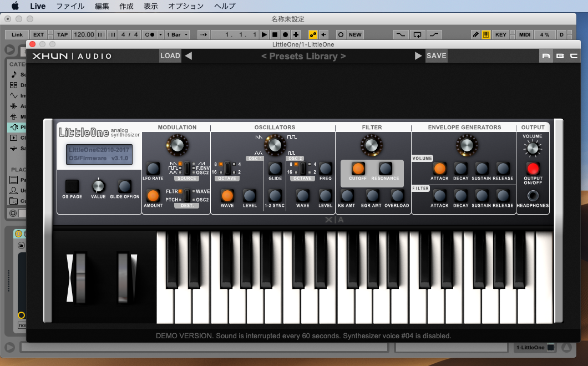Click the Stop transport button

275,34
